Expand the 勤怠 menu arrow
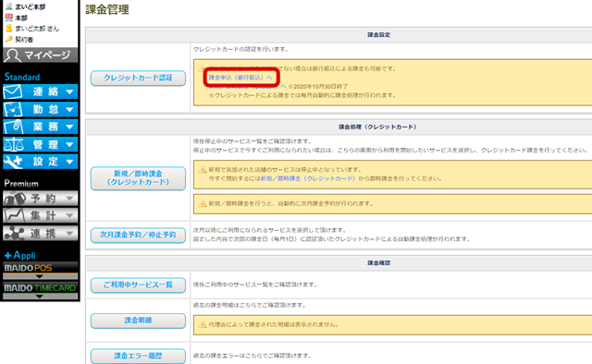This screenshot has height=364, width=592. tap(69, 109)
